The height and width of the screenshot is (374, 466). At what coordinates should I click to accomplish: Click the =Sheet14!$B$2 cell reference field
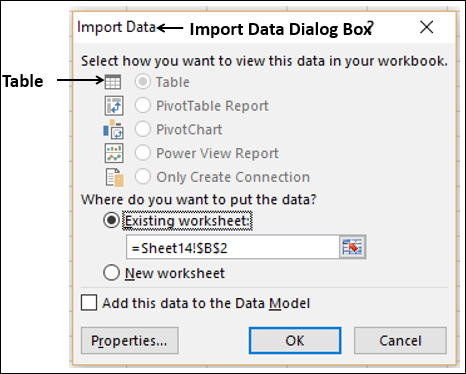[233, 247]
